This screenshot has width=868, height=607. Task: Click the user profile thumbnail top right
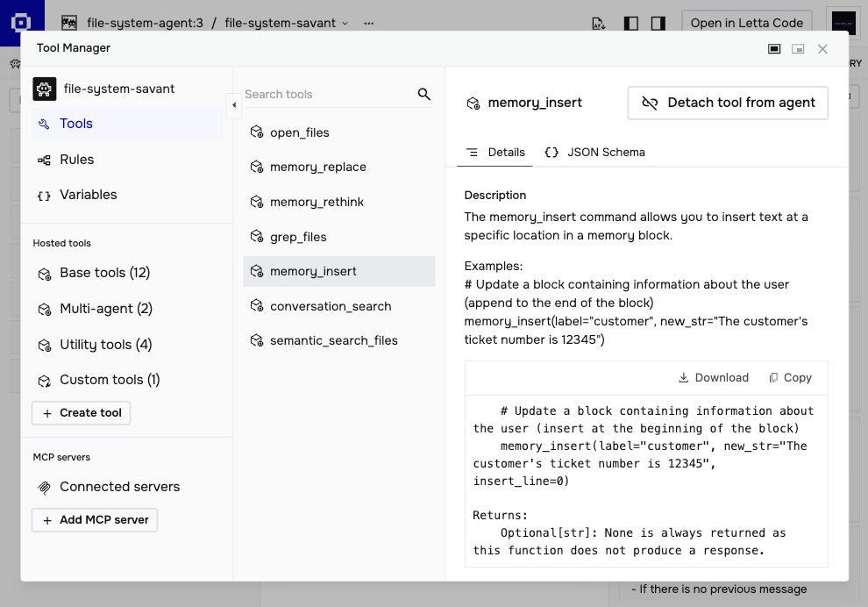(x=844, y=24)
